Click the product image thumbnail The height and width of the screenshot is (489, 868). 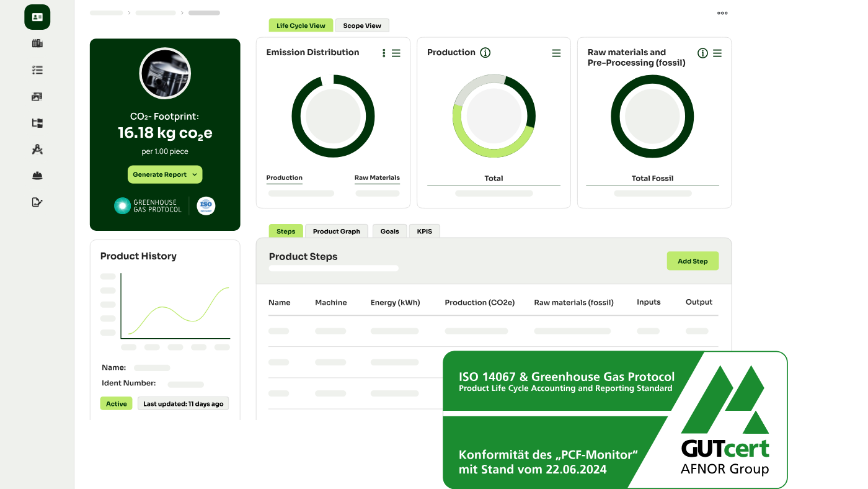[x=165, y=73]
